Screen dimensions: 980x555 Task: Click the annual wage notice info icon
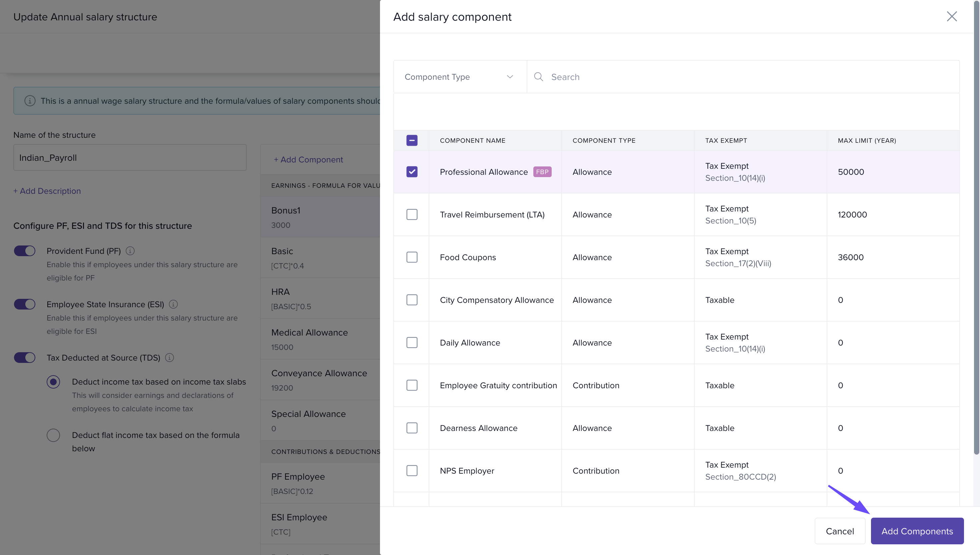(30, 101)
